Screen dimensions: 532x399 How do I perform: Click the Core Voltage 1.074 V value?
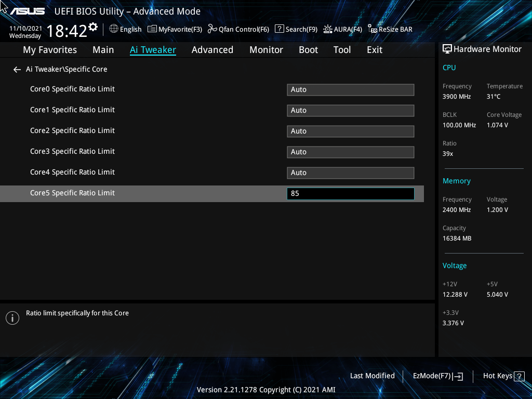(497, 125)
